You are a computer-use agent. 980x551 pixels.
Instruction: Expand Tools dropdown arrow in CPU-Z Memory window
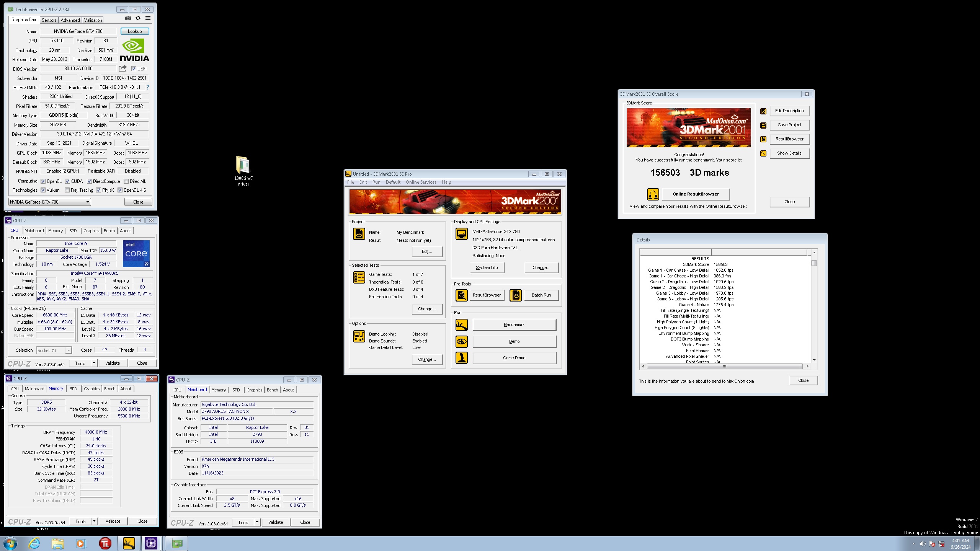94,521
